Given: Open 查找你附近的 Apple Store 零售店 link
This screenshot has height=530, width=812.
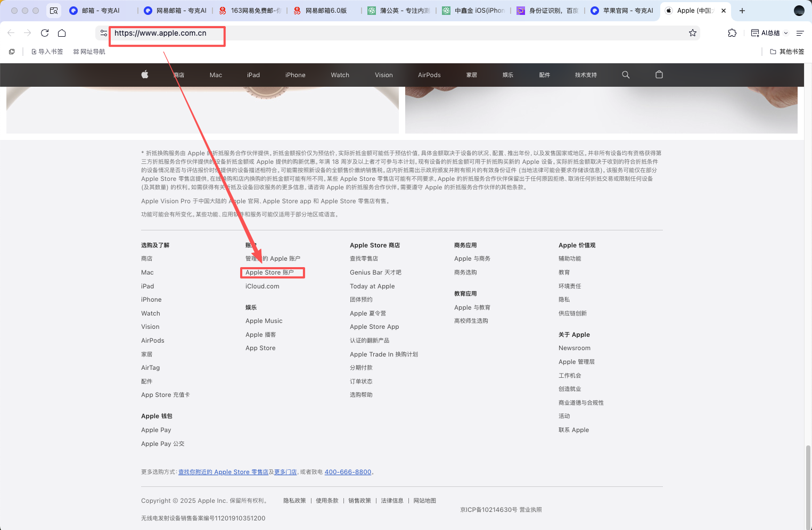Looking at the screenshot, I should click(x=223, y=472).
